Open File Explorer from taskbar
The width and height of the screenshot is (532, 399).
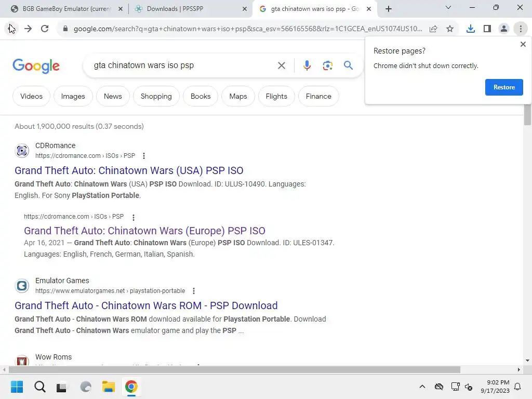point(109,387)
